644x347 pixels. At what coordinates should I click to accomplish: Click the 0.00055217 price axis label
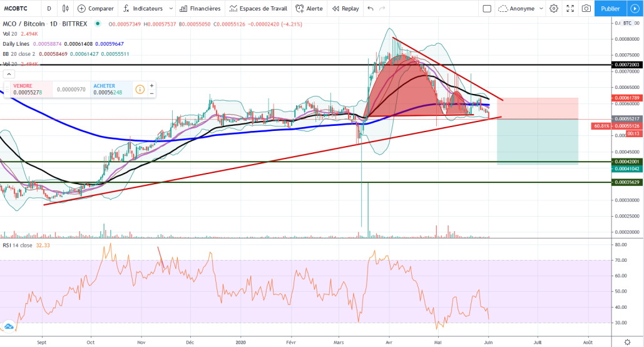tap(627, 119)
